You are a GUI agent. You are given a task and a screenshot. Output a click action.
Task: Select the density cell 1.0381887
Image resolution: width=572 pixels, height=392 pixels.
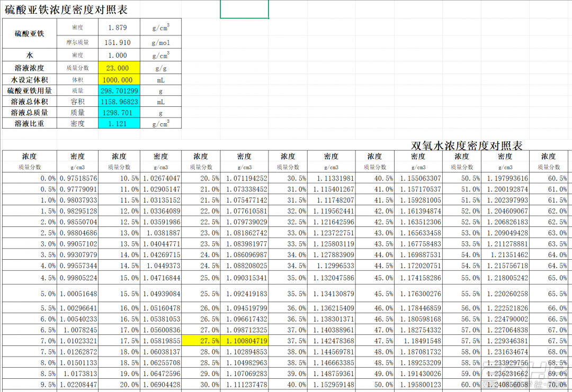coord(160,233)
